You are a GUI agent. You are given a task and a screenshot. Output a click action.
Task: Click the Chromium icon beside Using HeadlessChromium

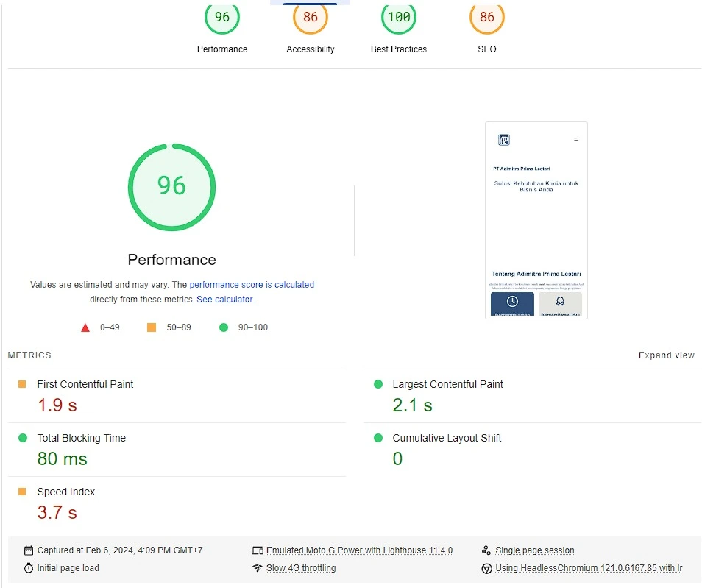(486, 568)
